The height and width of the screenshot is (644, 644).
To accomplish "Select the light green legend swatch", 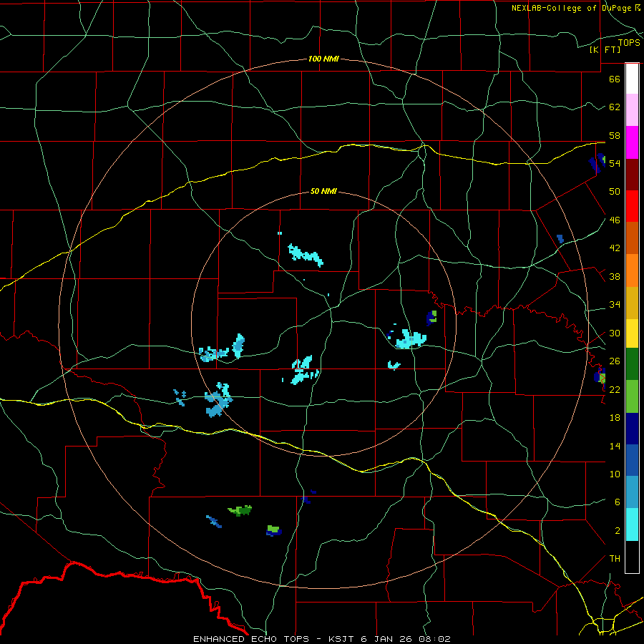I will click(632, 396).
